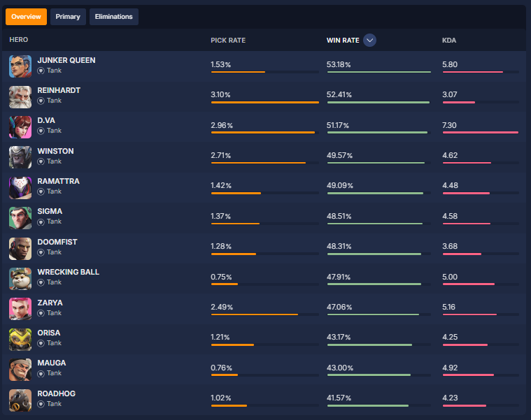Click Reinhardt's hero portrait icon
This screenshot has width=531, height=420.
20,96
